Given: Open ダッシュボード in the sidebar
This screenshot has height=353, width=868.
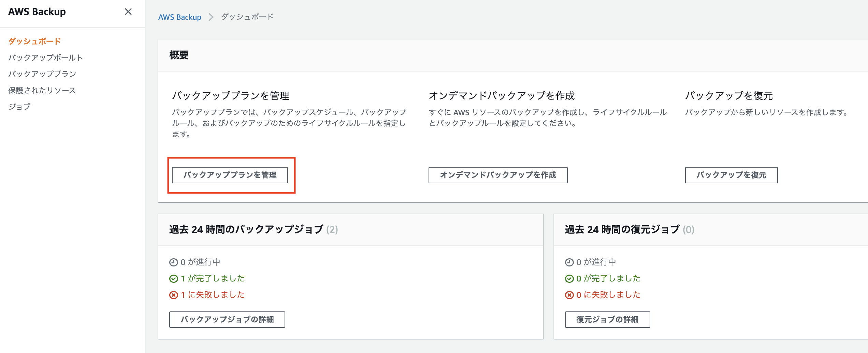Looking at the screenshot, I should (x=34, y=41).
